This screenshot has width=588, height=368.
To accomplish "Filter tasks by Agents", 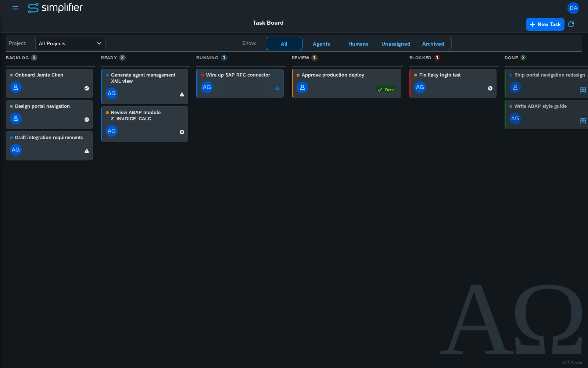I will [321, 44].
